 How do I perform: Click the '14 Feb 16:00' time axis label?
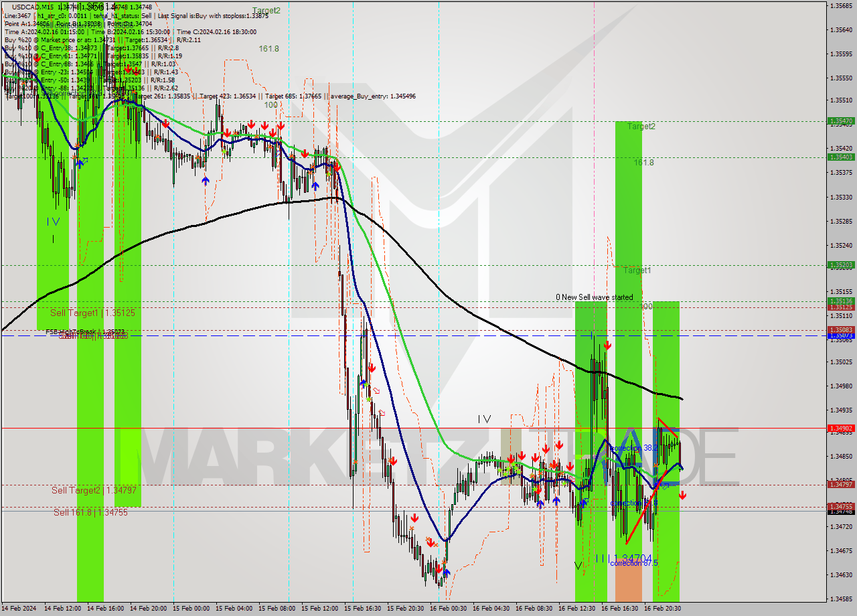pyautogui.click(x=106, y=609)
